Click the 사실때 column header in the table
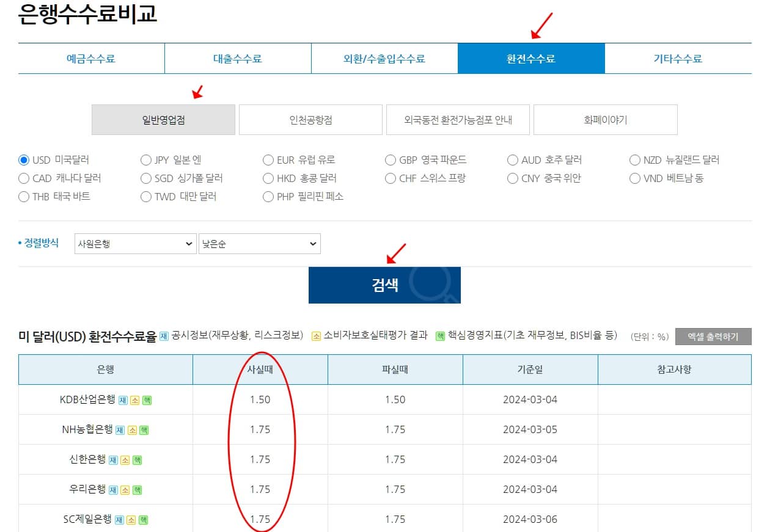 (261, 370)
